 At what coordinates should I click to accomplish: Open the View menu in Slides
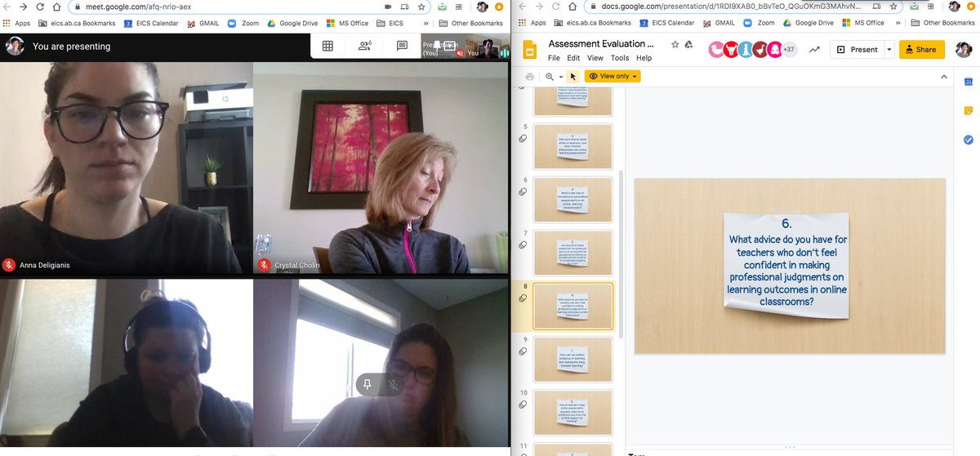click(x=595, y=58)
